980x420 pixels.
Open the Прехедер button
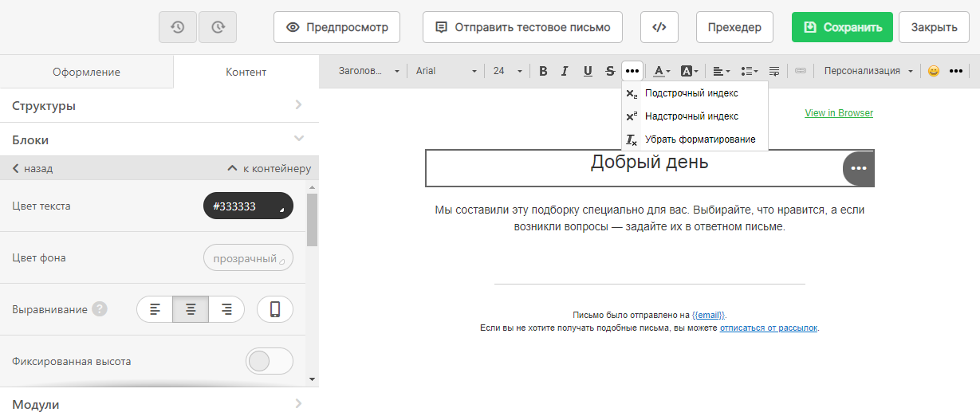[734, 27]
